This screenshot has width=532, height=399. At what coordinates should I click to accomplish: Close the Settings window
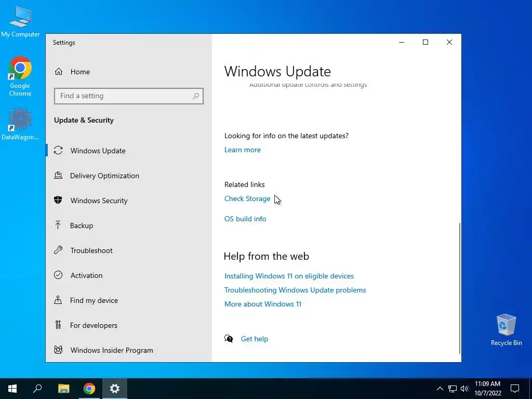click(x=449, y=42)
